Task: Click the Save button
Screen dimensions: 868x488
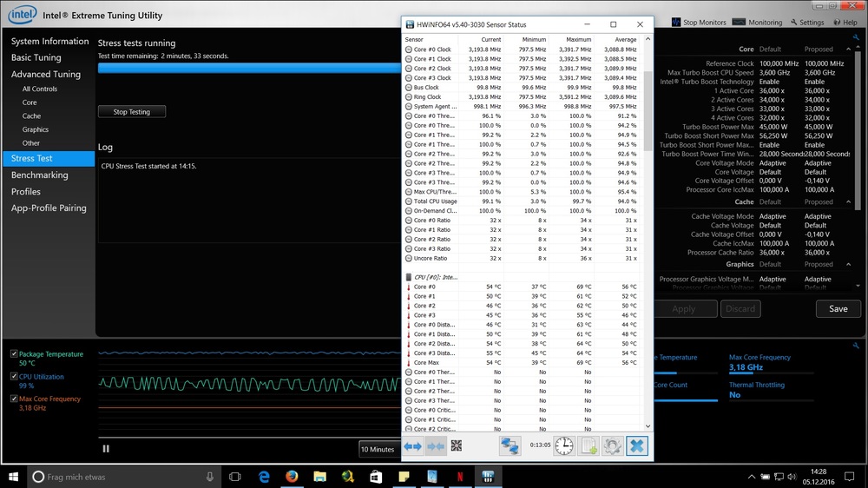Action: pos(838,308)
